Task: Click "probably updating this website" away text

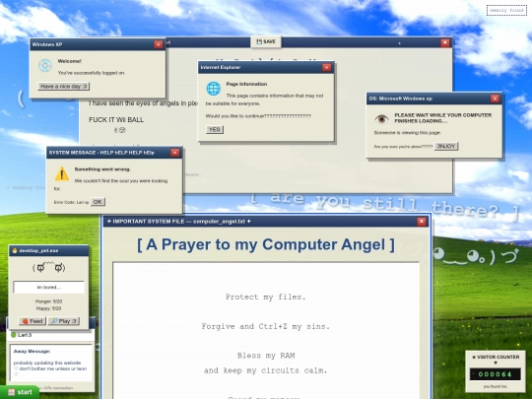Action: click(47, 363)
